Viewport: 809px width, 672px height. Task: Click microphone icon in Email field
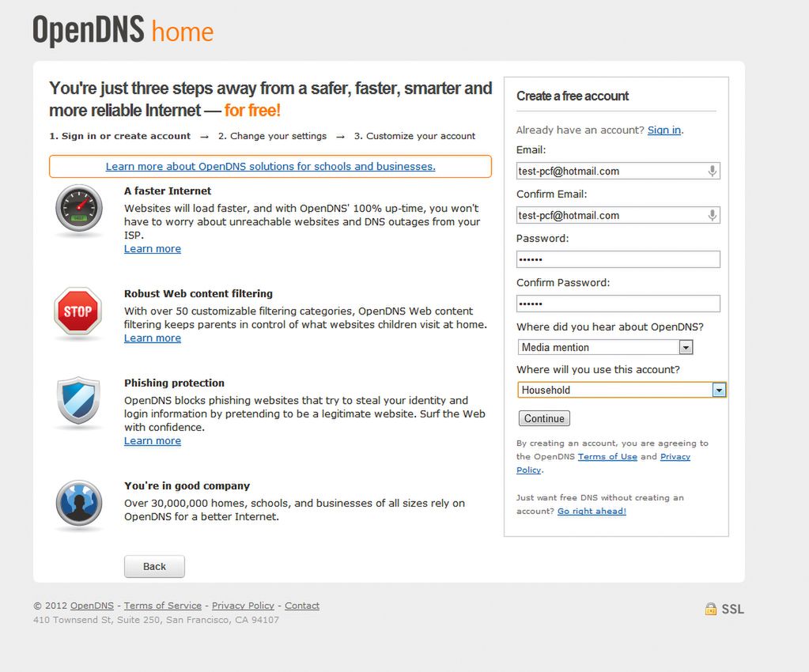713,171
